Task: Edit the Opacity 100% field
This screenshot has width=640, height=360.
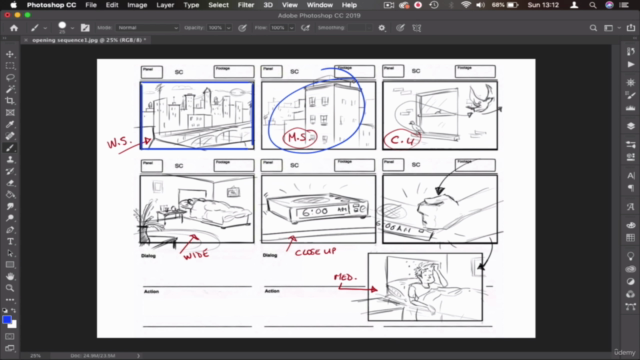Action: point(216,28)
